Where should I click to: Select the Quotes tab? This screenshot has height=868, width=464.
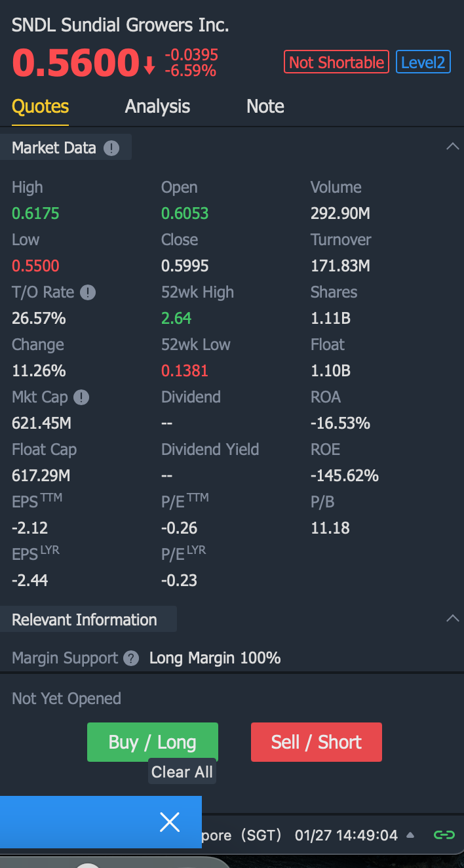coord(40,106)
